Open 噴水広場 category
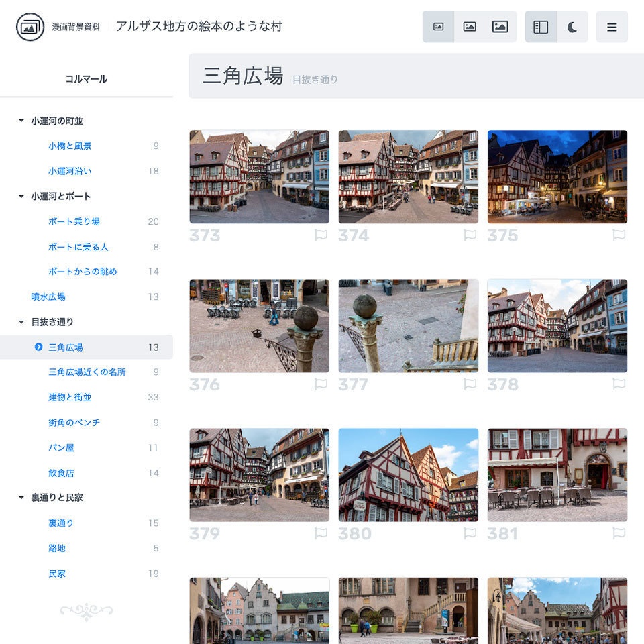 point(48,297)
